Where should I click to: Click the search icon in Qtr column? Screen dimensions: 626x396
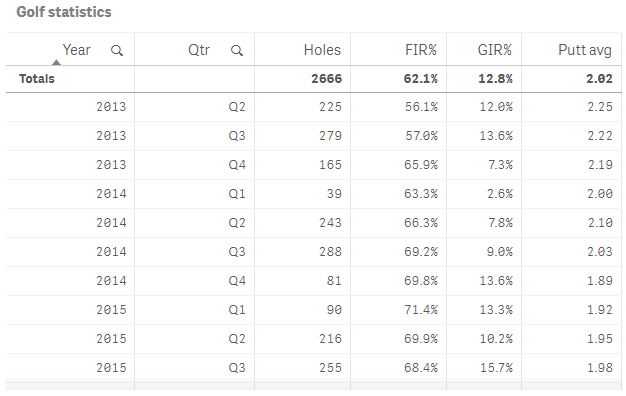pos(237,51)
